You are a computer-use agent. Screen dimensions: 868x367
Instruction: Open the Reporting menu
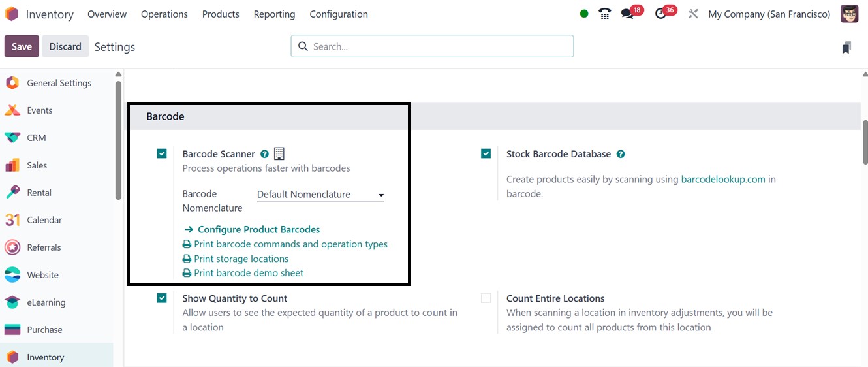[x=274, y=14]
